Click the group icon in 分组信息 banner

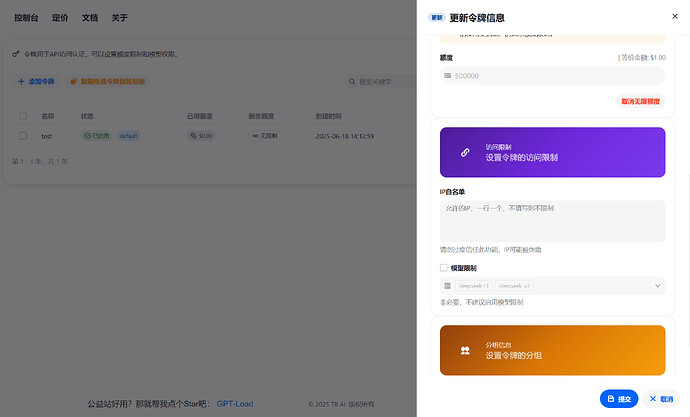coord(465,351)
